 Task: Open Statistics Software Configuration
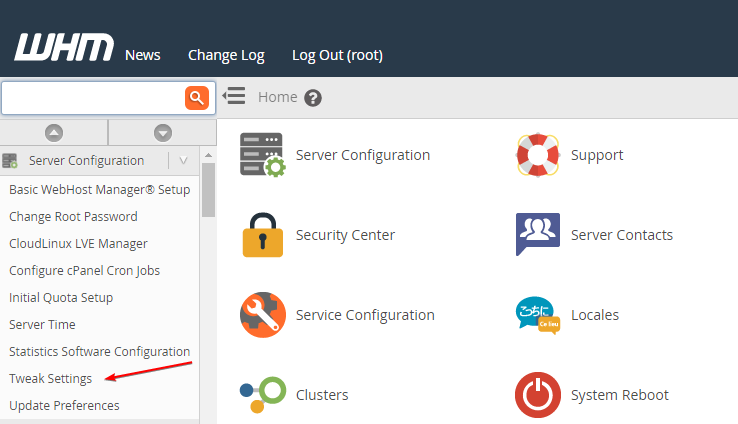click(100, 352)
